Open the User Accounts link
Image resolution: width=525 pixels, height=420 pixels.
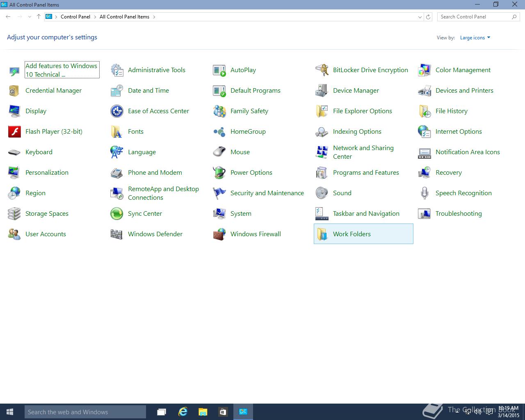pyautogui.click(x=46, y=234)
